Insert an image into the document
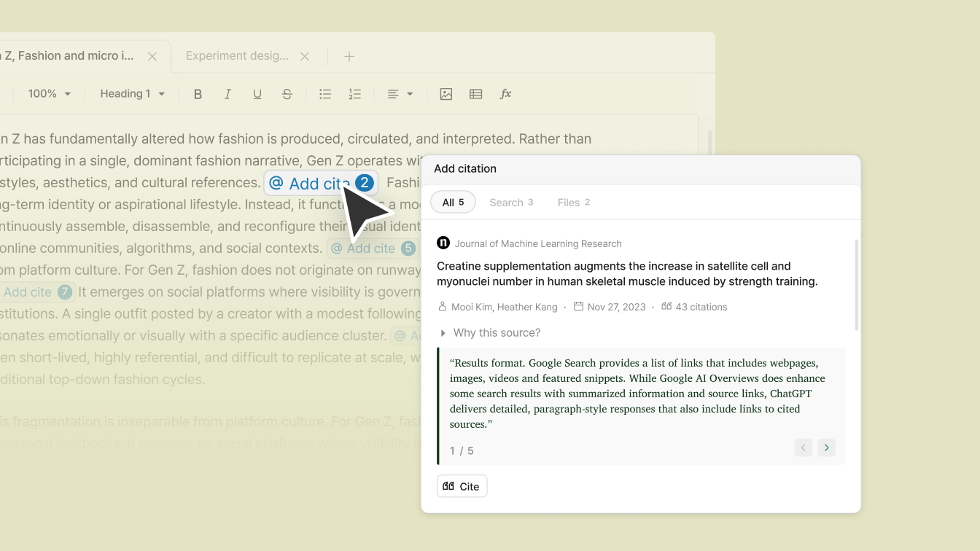This screenshot has height=551, width=980. pos(446,93)
